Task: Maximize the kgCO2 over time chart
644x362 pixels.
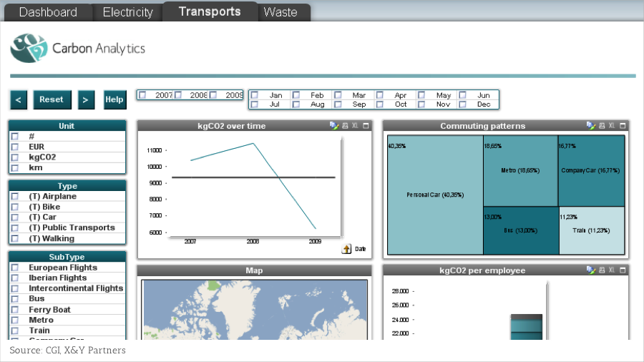Action: [366, 126]
